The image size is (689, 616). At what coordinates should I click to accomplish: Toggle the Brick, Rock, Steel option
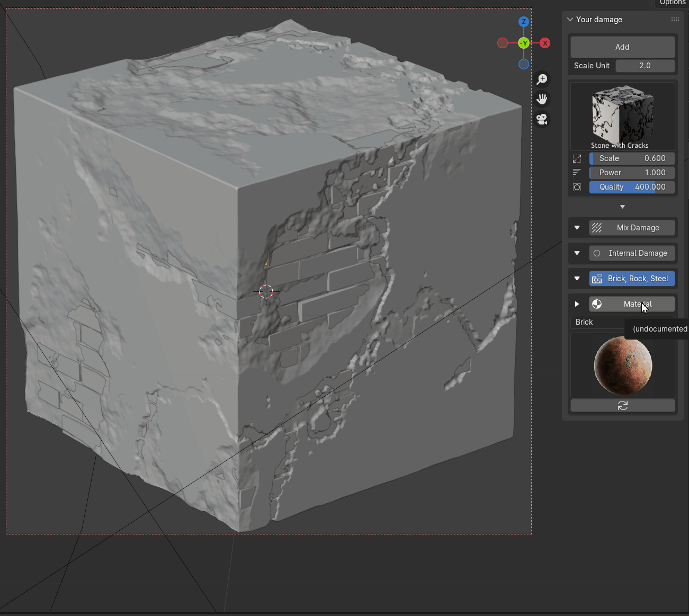click(632, 279)
